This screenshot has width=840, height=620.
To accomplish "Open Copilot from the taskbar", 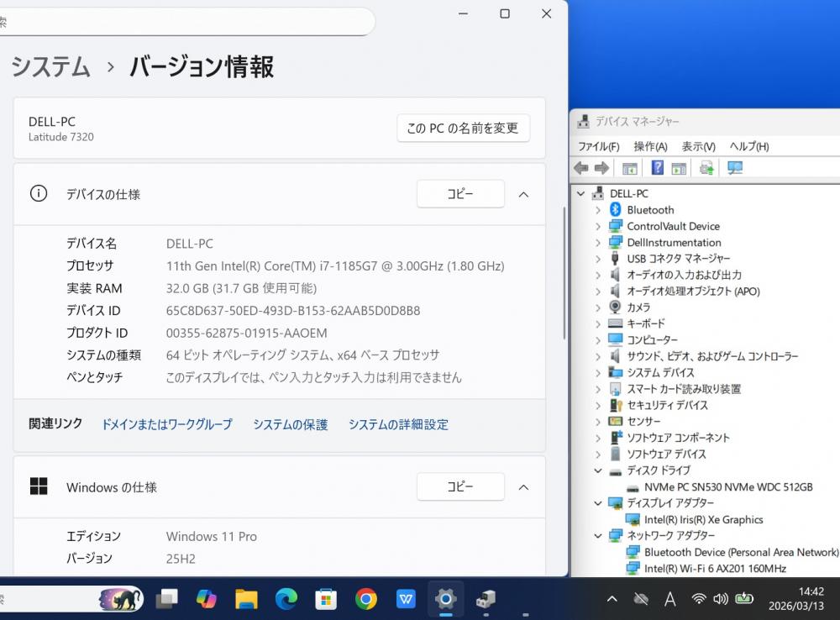I will [x=206, y=598].
